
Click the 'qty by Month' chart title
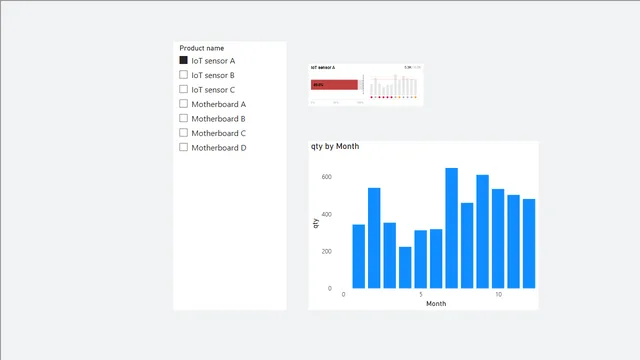pos(335,146)
